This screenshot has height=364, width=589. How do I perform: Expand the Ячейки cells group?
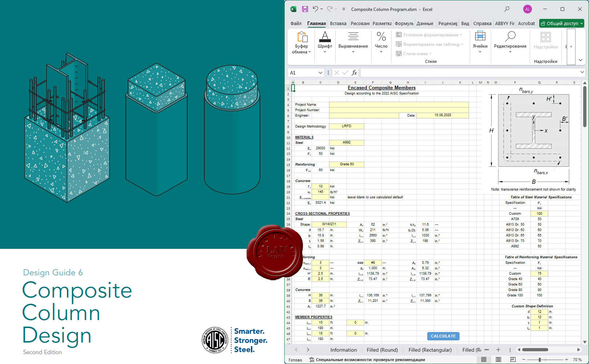coord(480,42)
